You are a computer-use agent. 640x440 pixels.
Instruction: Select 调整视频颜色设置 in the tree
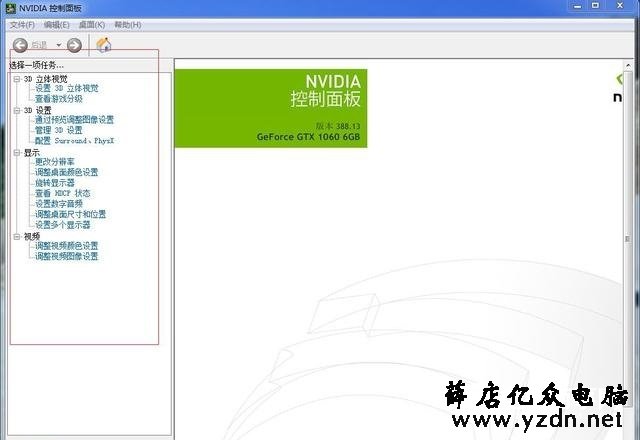pos(67,246)
